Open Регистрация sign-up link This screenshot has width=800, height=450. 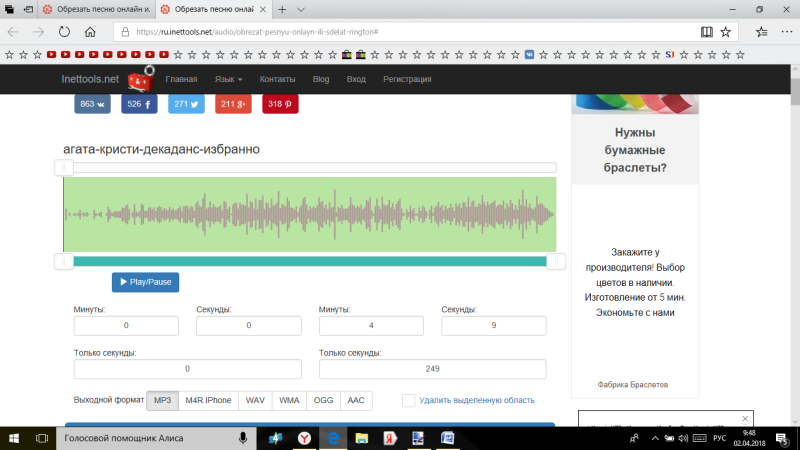pyautogui.click(x=407, y=79)
